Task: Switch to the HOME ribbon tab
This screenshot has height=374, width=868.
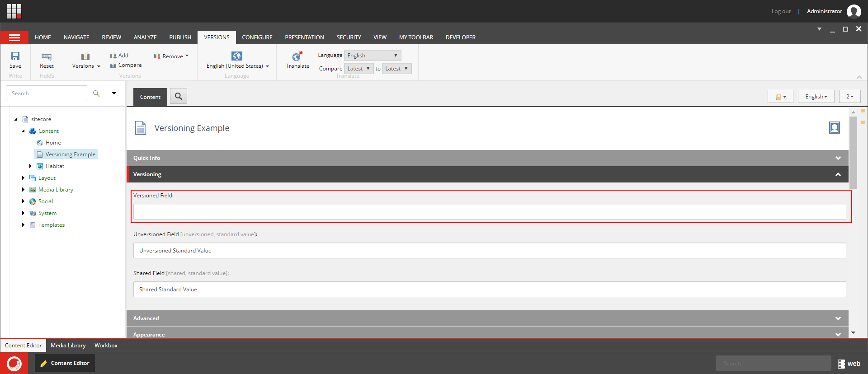Action: (43, 37)
